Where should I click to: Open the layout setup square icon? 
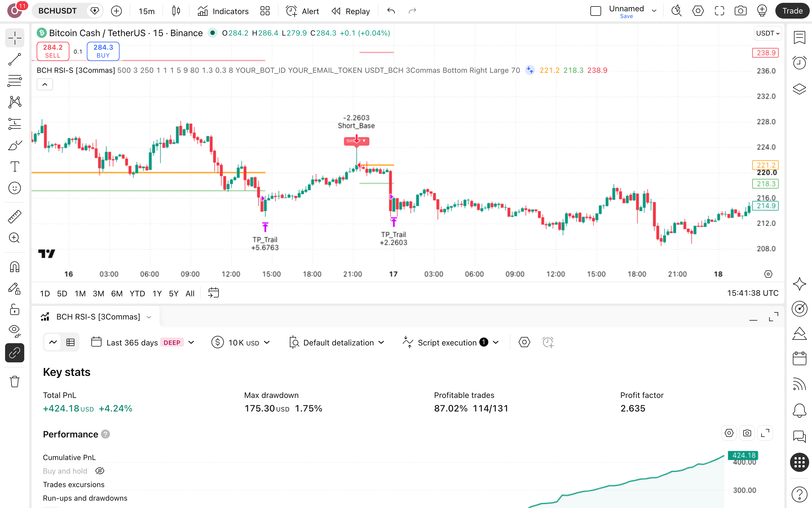point(595,11)
